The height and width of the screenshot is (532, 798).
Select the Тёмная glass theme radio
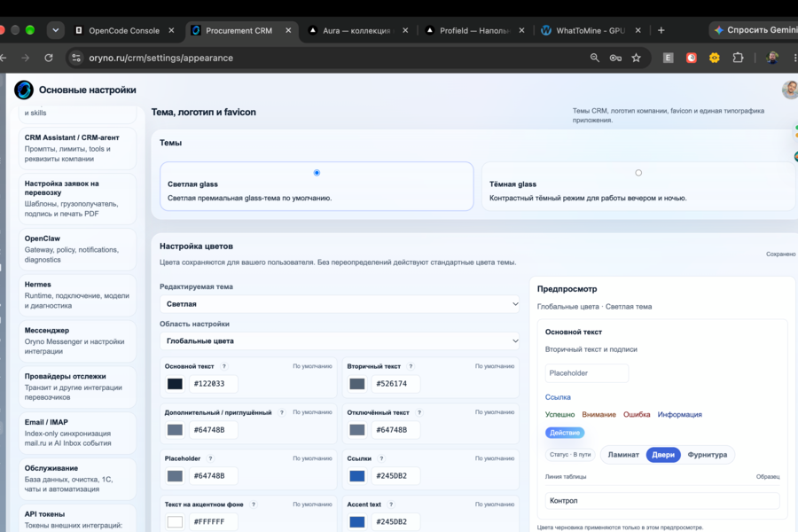click(638, 173)
